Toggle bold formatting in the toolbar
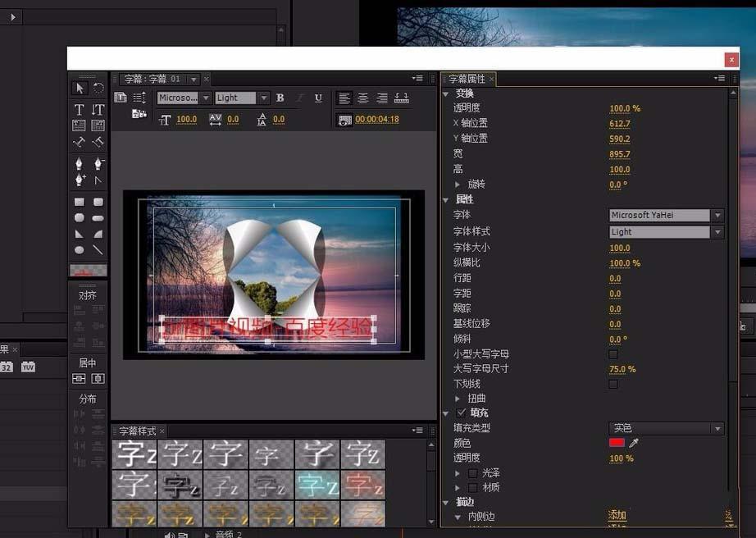Screen dimensions: 756x538 tap(280, 97)
